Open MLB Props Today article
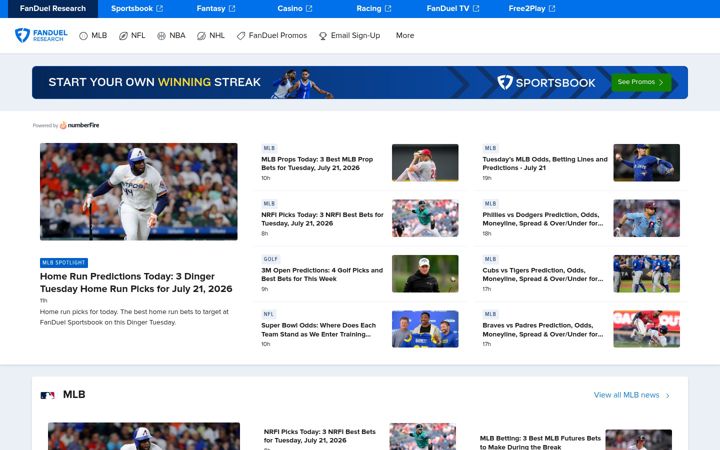Screen dimensions: 720x450 317,163
